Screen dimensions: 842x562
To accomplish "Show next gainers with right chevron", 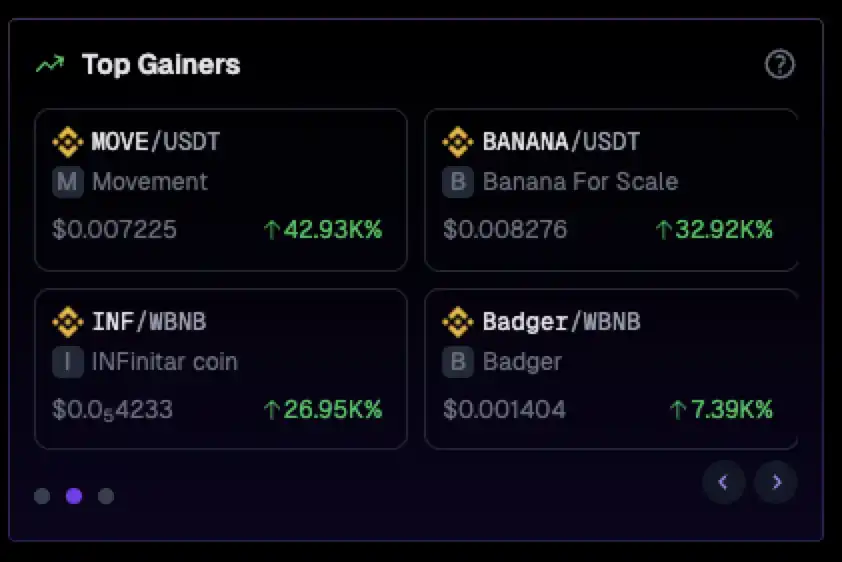I will coord(776,483).
